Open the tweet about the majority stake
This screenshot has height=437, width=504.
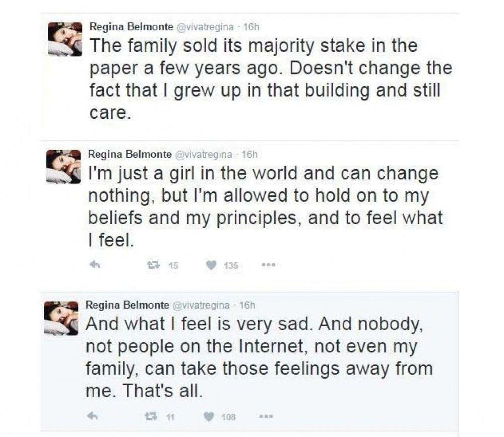(271, 79)
